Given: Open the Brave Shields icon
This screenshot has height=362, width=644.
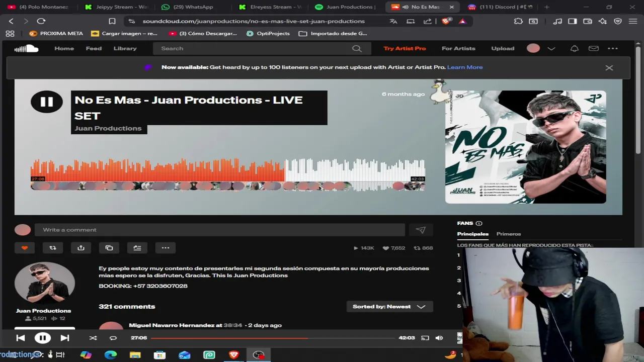Looking at the screenshot, I should tap(446, 21).
